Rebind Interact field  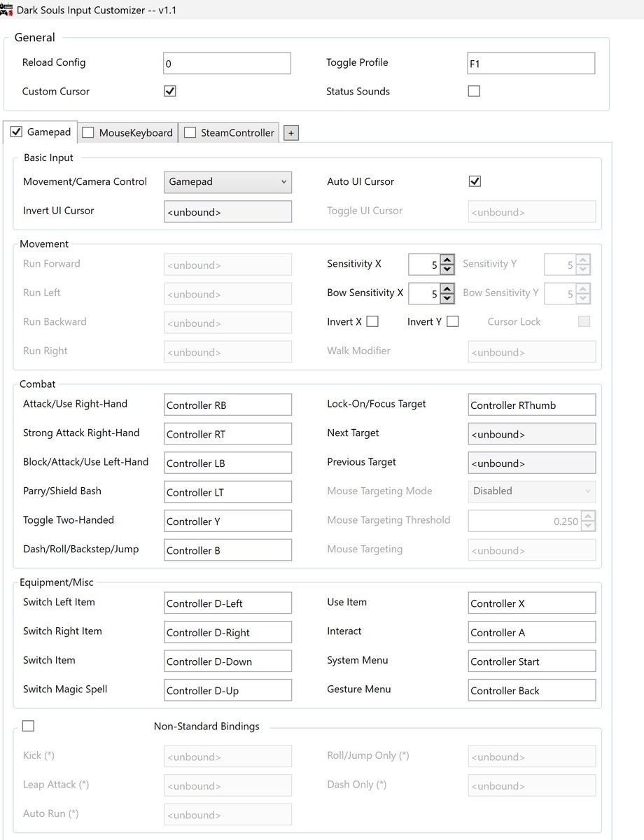pos(532,632)
